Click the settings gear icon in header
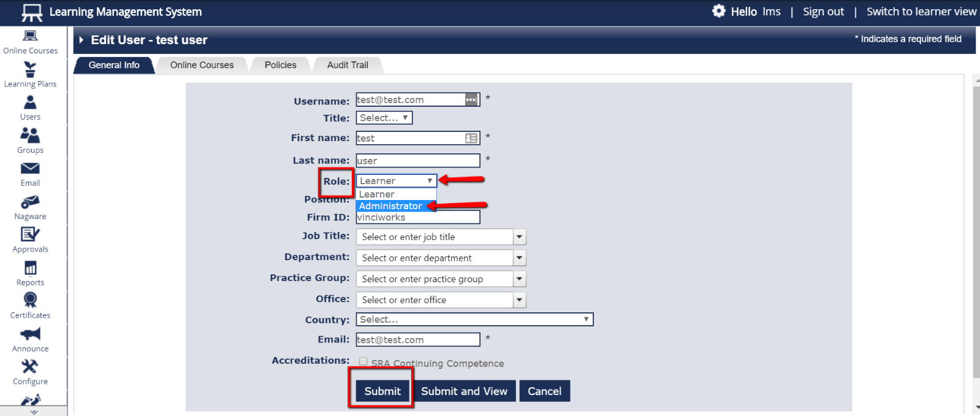The height and width of the screenshot is (416, 980). click(x=718, y=11)
